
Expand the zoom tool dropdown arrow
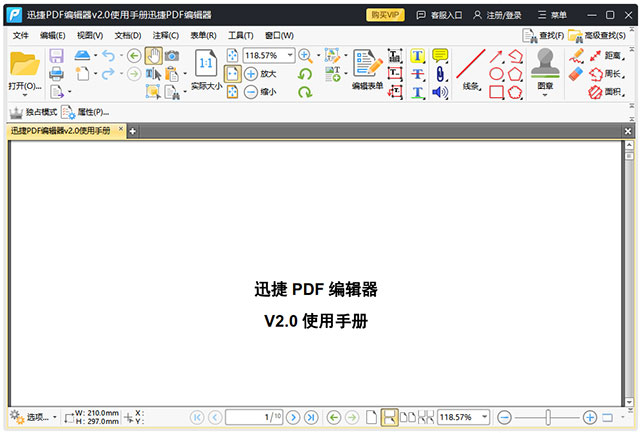tap(318, 55)
